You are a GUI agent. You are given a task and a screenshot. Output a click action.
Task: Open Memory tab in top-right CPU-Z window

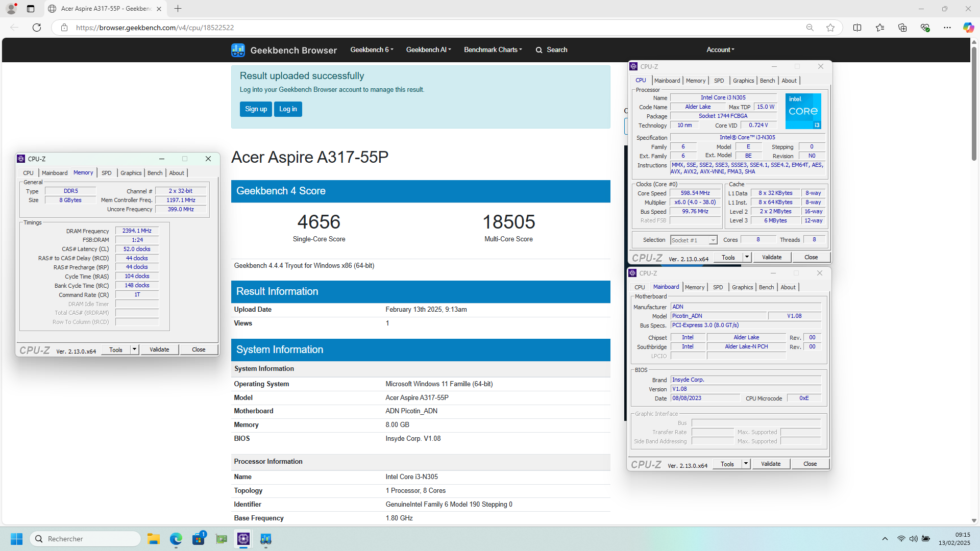696,81
